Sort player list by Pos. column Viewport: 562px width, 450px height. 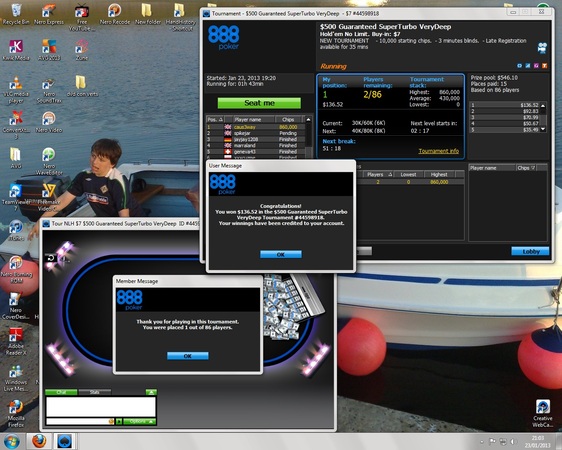215,120
